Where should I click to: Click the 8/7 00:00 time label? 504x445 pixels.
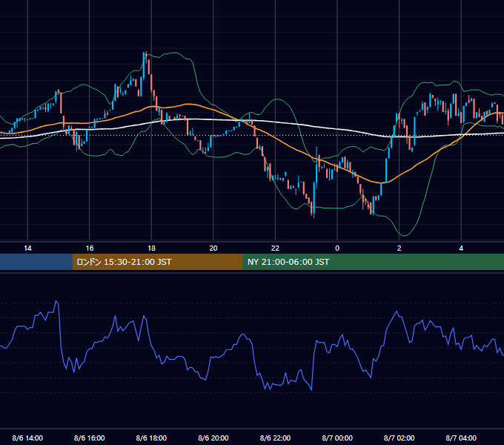tap(337, 438)
